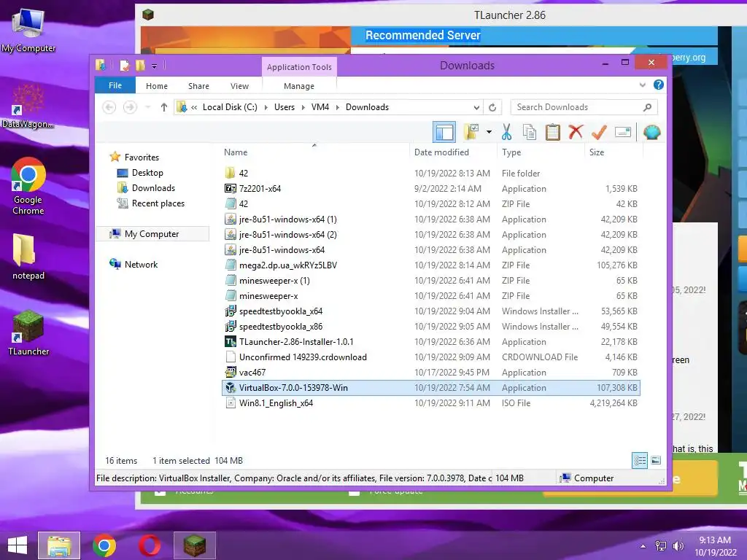Select My Computer in navigation pane
This screenshot has width=747, height=560.
point(152,234)
